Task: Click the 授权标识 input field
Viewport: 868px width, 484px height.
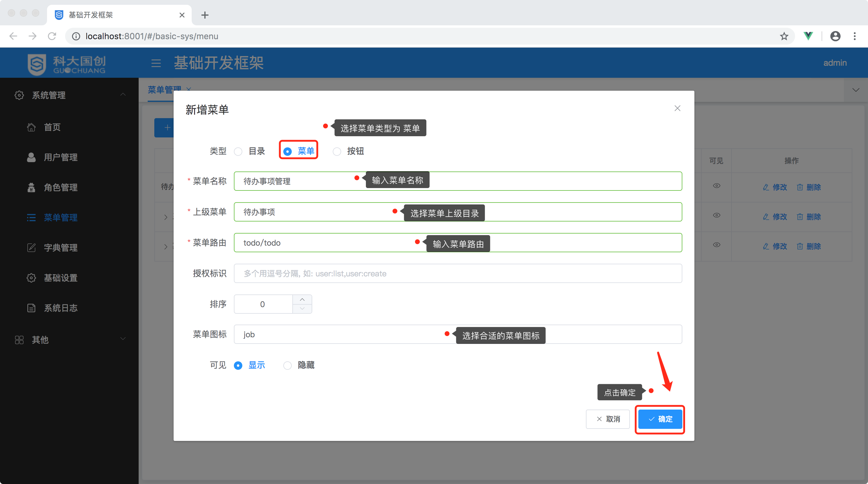Action: pos(458,273)
